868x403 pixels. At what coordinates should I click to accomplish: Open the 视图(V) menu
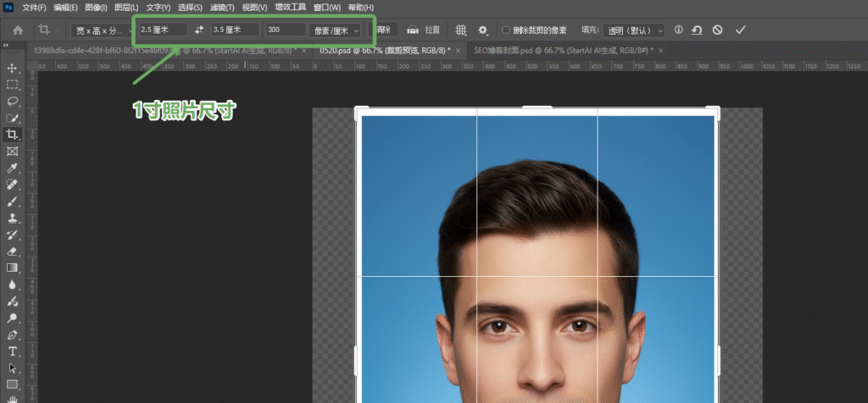pyautogui.click(x=254, y=8)
